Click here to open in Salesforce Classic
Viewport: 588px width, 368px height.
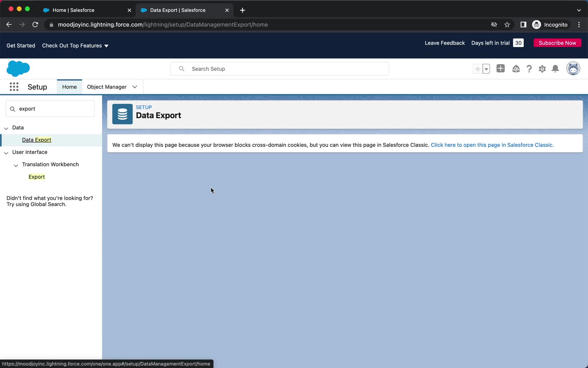coord(492,144)
